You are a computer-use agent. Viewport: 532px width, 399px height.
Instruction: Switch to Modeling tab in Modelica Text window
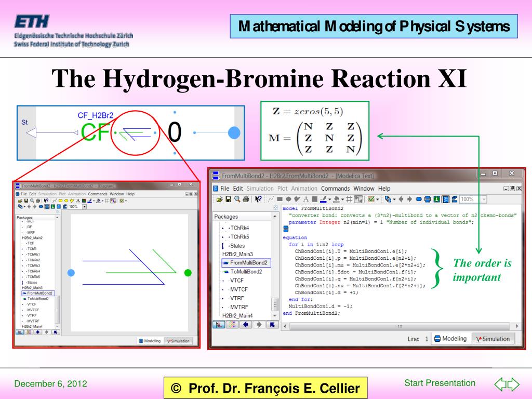click(451, 339)
